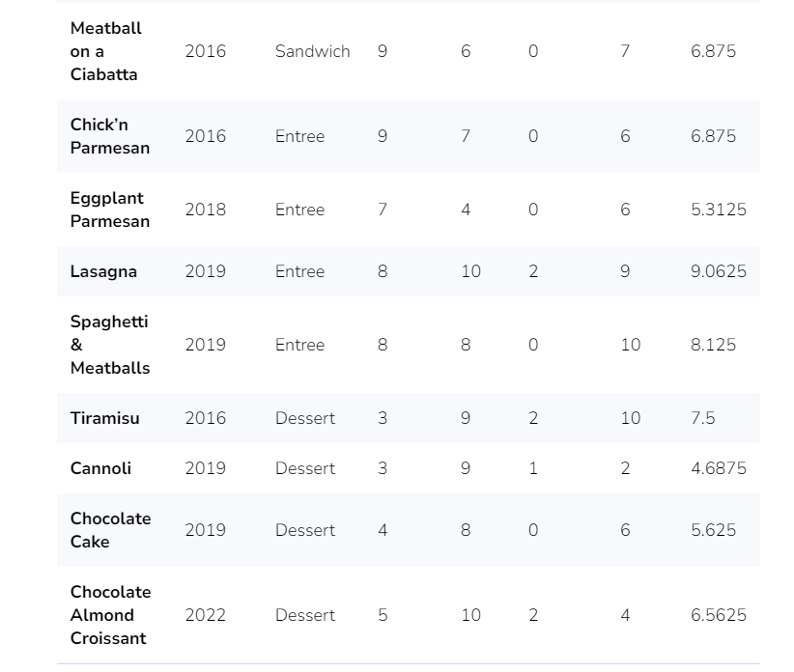Image resolution: width=794 pixels, height=672 pixels.
Task: Select Eggplant Parmesan's 5.3125 score
Action: 718,210
